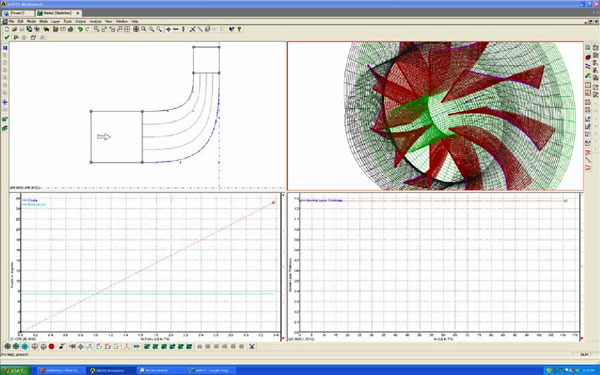Click the red-green-blue cube icon in right sidebar
The width and height of the screenshot is (600, 375).
tap(588, 57)
